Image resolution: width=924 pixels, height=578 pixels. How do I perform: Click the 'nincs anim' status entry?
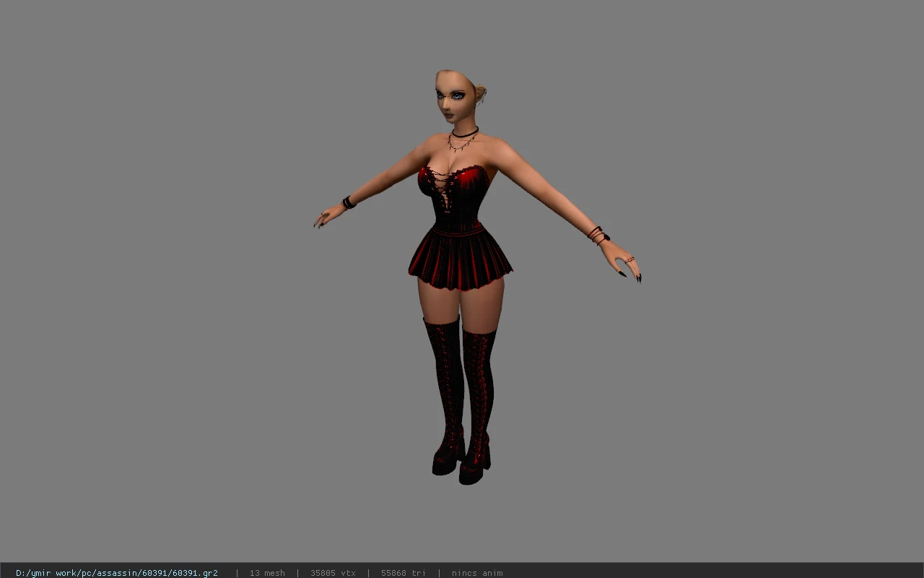click(x=477, y=573)
